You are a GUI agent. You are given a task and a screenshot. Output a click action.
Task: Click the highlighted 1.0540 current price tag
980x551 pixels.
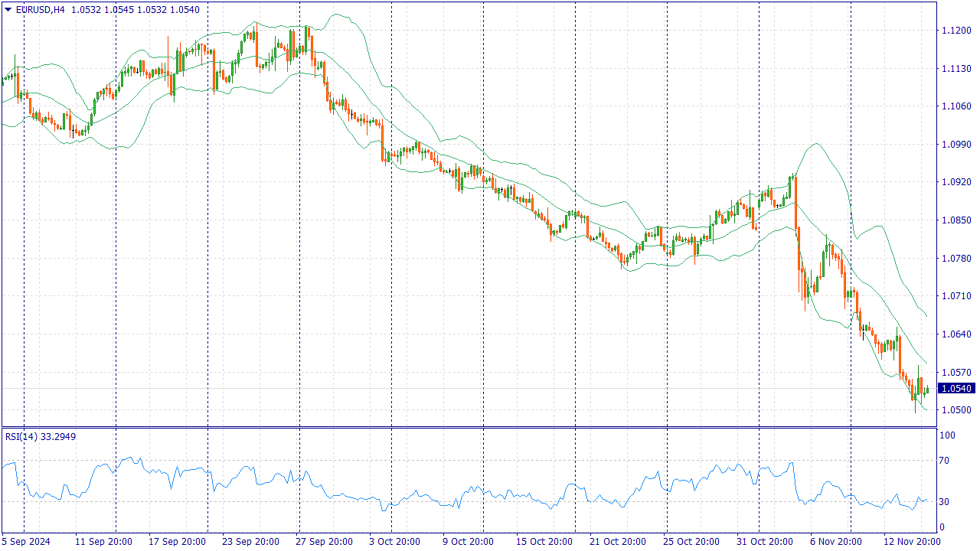(x=956, y=389)
